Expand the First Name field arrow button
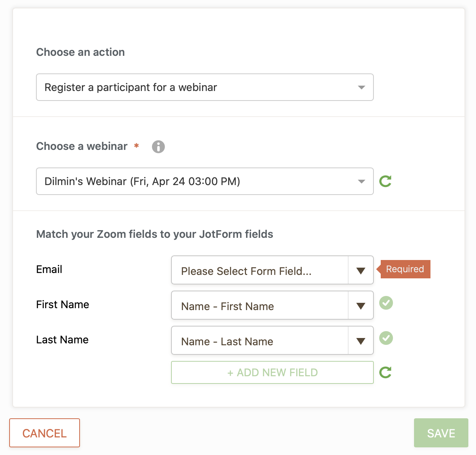 361,306
